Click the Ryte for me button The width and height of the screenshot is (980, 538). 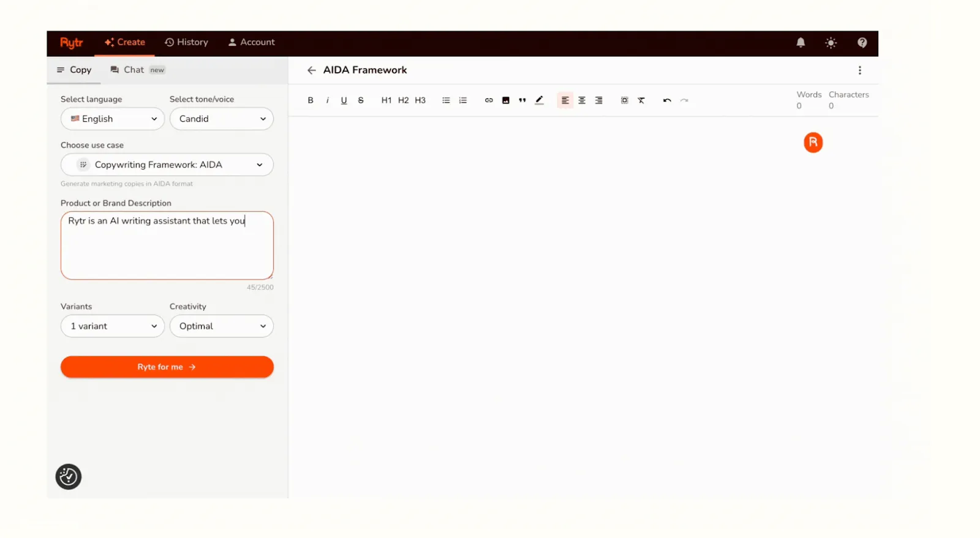(167, 367)
